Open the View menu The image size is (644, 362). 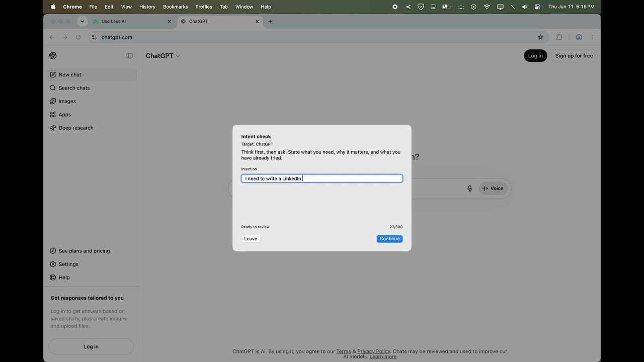tap(126, 7)
